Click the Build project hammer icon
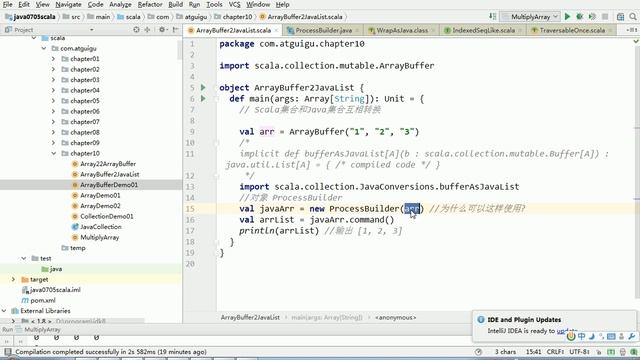The width and height of the screenshot is (640, 360). [493, 16]
